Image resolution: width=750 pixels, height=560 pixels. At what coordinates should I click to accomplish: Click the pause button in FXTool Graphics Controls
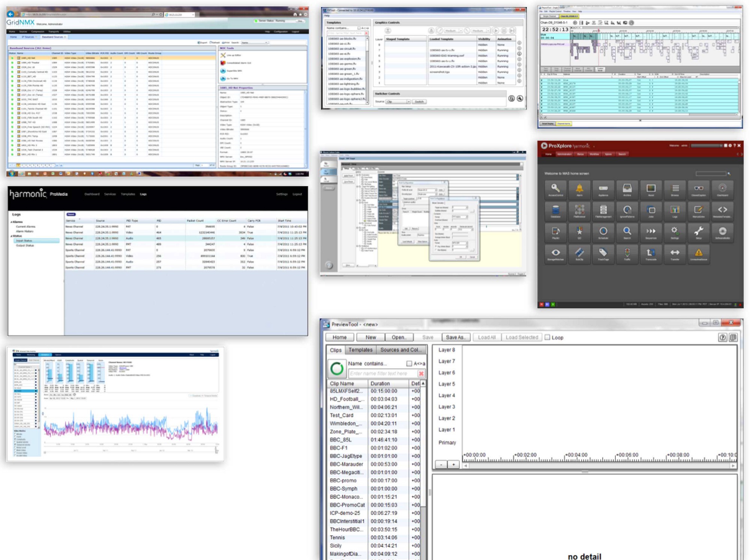[x=504, y=31]
